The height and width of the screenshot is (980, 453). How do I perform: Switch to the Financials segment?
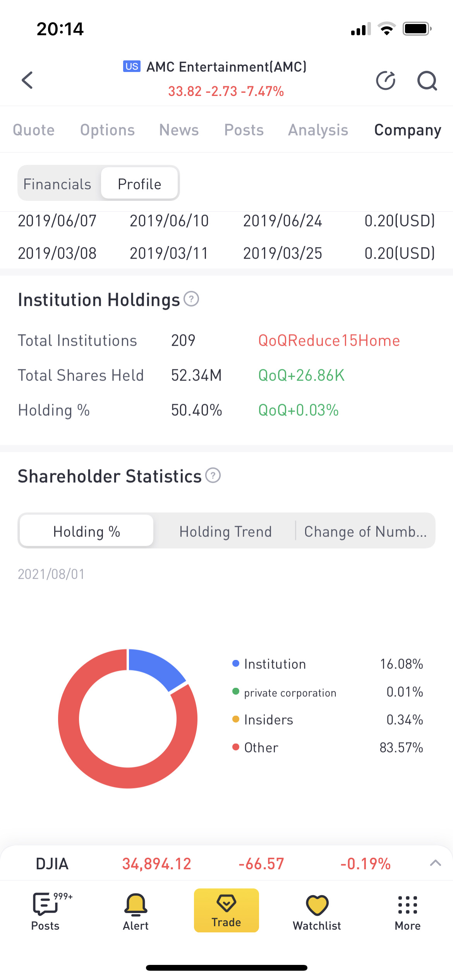57,184
